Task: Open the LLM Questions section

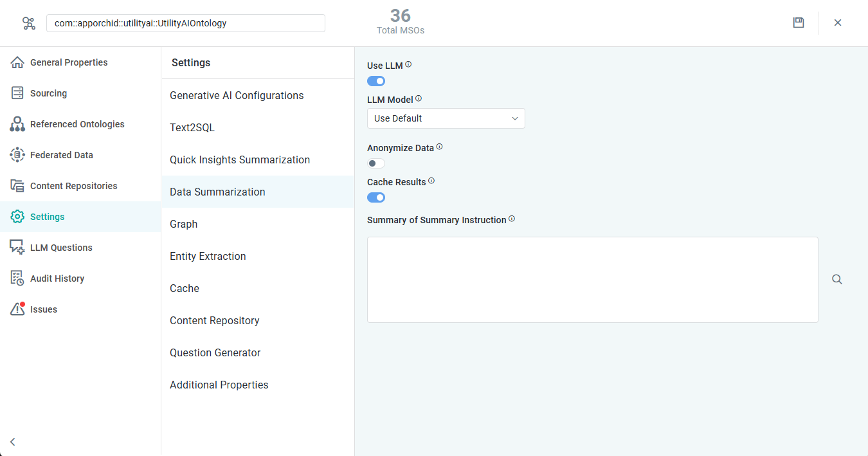Action: (61, 248)
